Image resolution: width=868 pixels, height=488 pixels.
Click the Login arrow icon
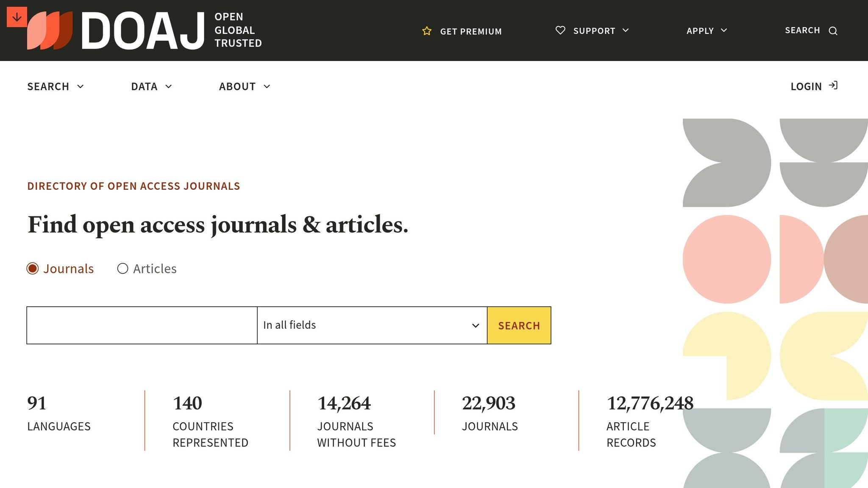[x=833, y=86]
